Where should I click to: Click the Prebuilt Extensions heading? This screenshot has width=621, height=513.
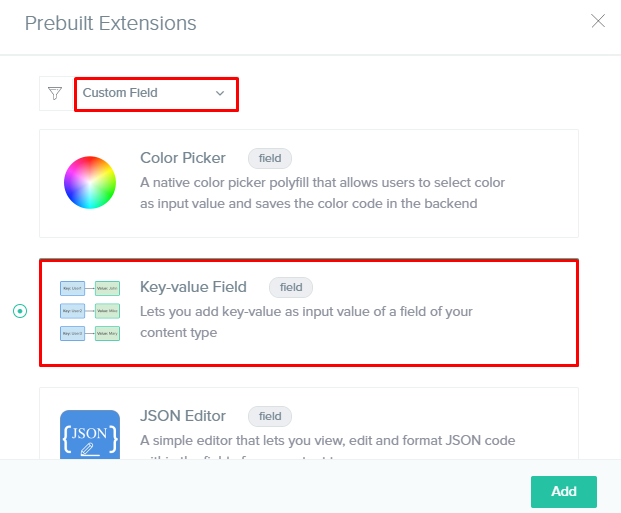click(110, 23)
